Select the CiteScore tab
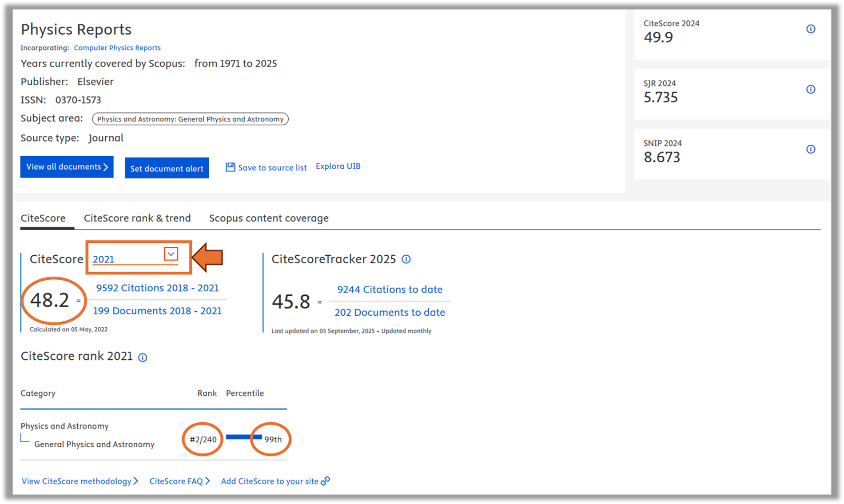The height and width of the screenshot is (504, 844). [43, 218]
